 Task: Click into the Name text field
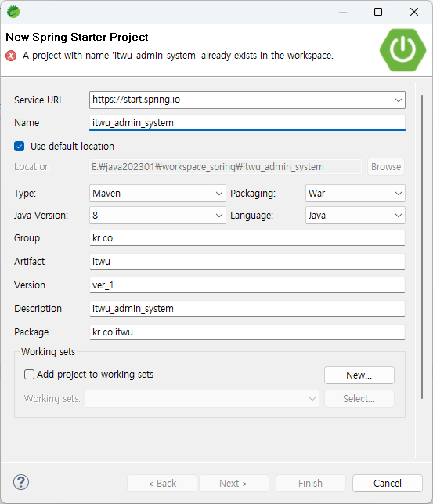pos(247,123)
